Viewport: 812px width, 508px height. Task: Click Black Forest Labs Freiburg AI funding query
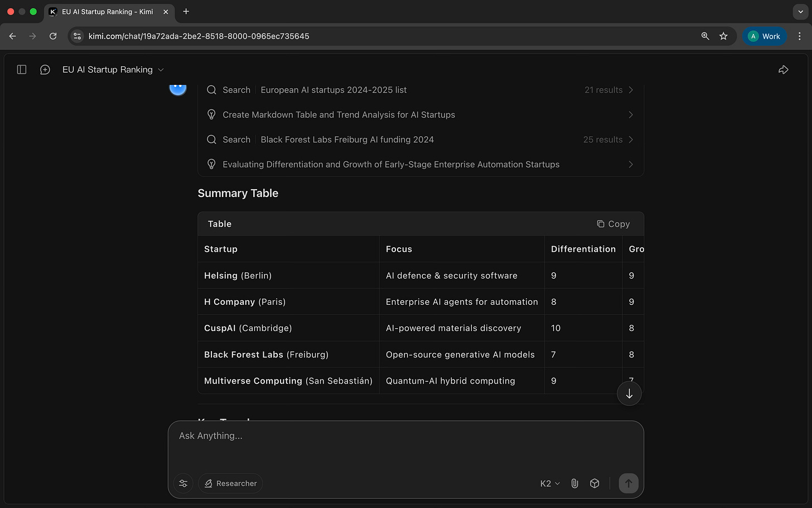point(347,140)
